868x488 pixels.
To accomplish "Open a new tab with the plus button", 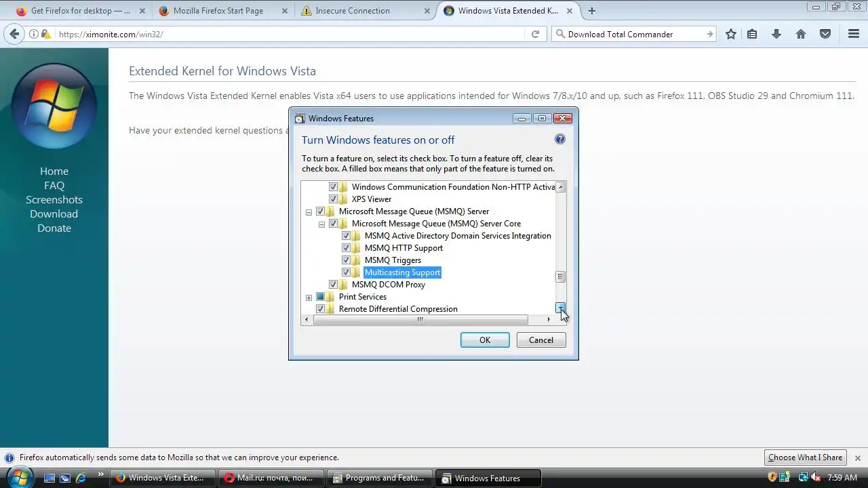I will [x=592, y=11].
